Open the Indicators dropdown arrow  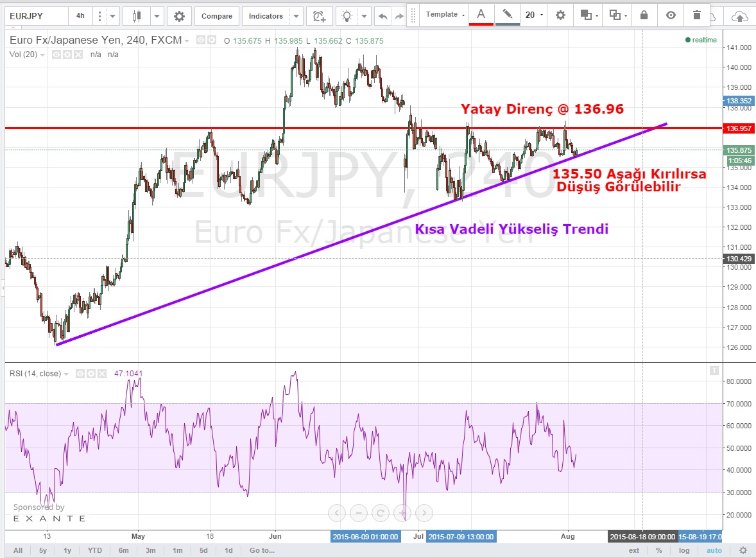tap(296, 16)
